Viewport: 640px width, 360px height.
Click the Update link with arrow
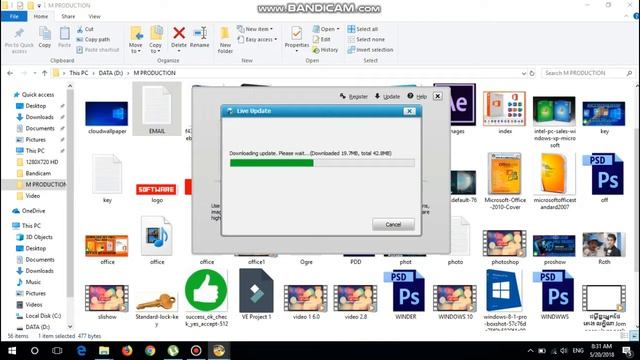pos(387,96)
